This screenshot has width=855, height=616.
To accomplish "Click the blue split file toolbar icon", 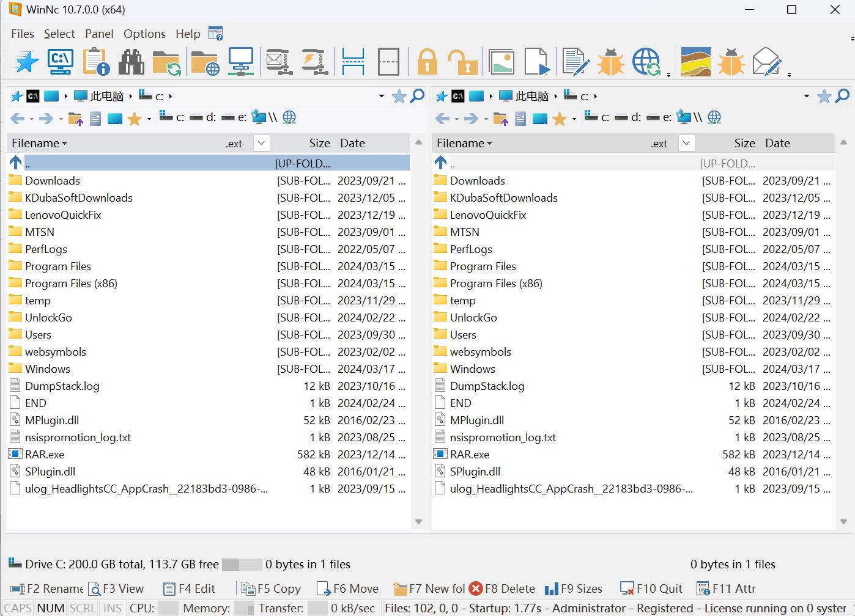I will pos(353,62).
